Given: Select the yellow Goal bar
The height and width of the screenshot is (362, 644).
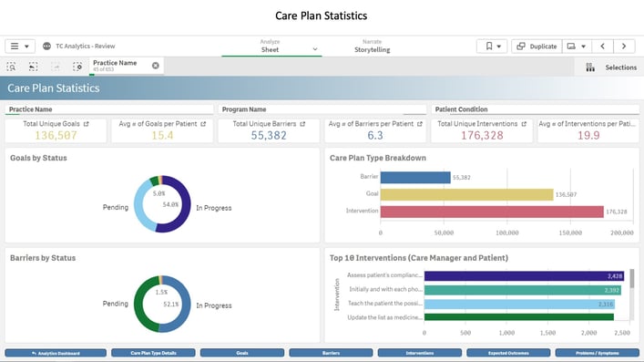Looking at the screenshot, I should (466, 194).
